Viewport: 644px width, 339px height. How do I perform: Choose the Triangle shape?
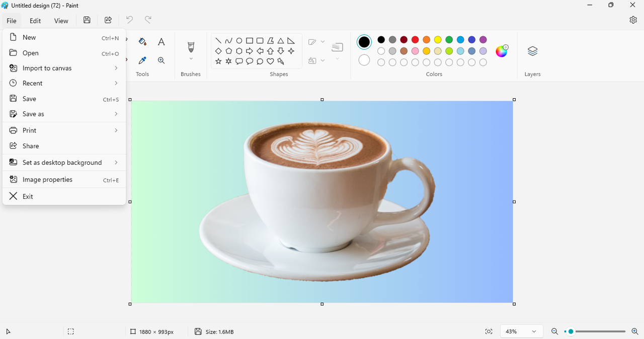click(x=281, y=41)
